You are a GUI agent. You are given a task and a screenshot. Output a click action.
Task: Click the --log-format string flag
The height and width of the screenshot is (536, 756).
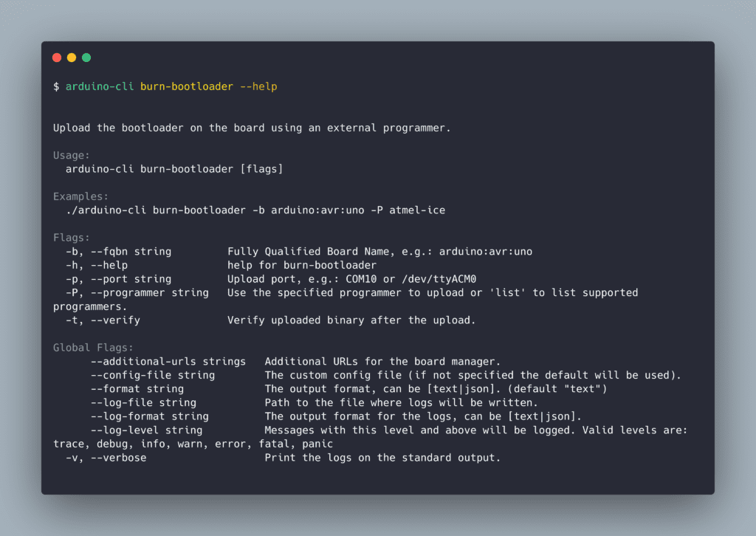coord(149,416)
